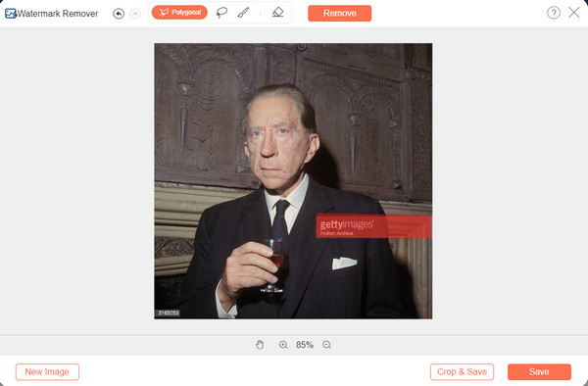Click the image ID label 3163253
Viewport: 588px width, 386px height.
[168, 313]
